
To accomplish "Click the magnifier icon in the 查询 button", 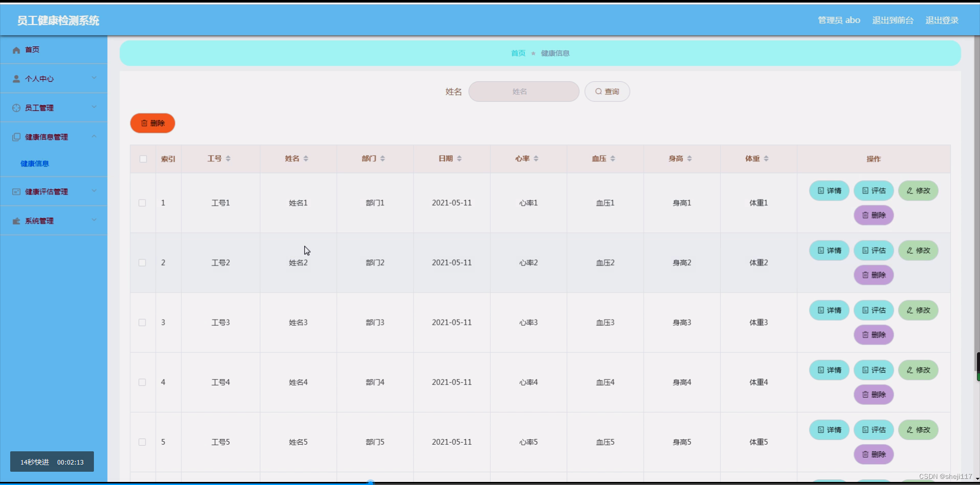I will tap(598, 91).
